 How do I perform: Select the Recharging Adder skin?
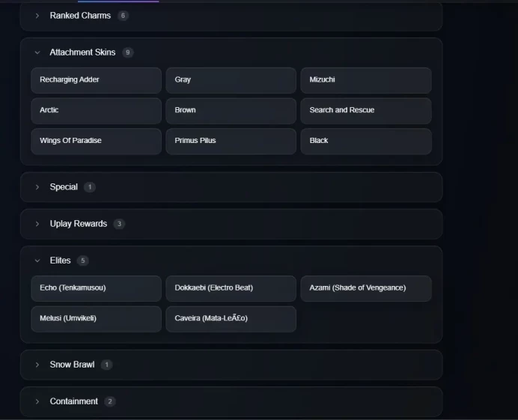click(x=96, y=80)
